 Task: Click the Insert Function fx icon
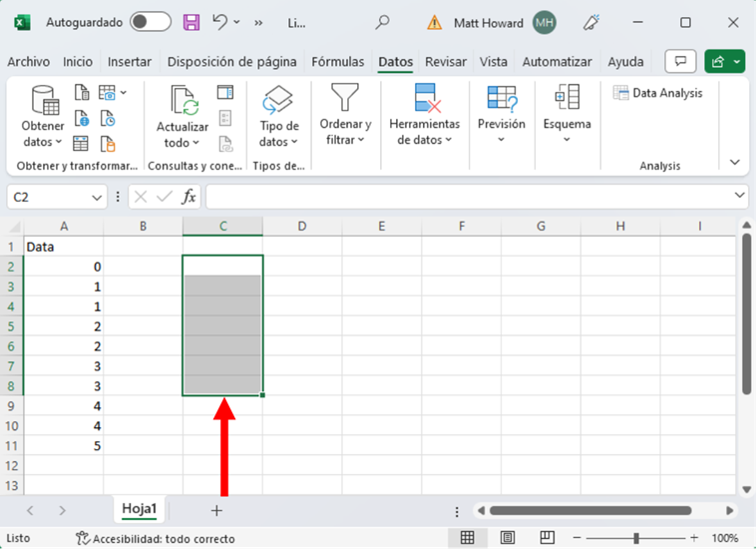[189, 197]
